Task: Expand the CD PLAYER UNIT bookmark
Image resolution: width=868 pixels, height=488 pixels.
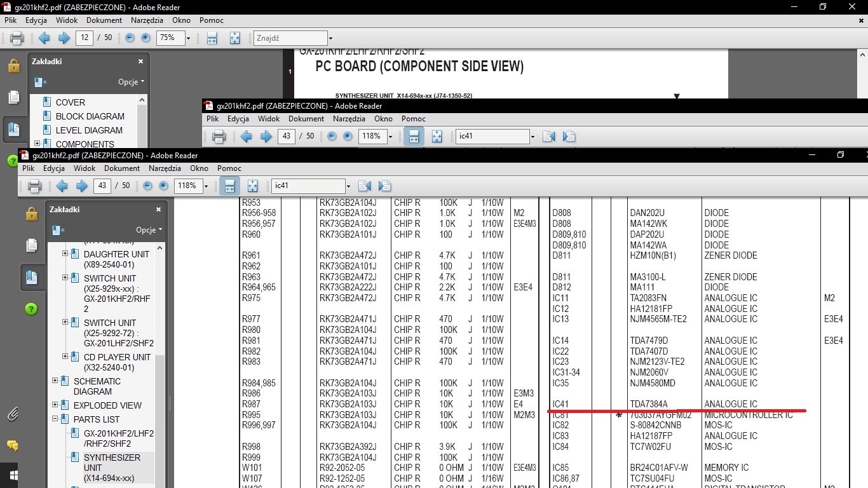Action: pyautogui.click(x=65, y=357)
